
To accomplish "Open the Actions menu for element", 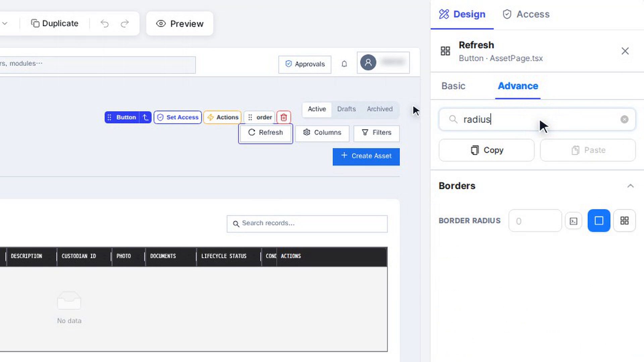I will [222, 117].
